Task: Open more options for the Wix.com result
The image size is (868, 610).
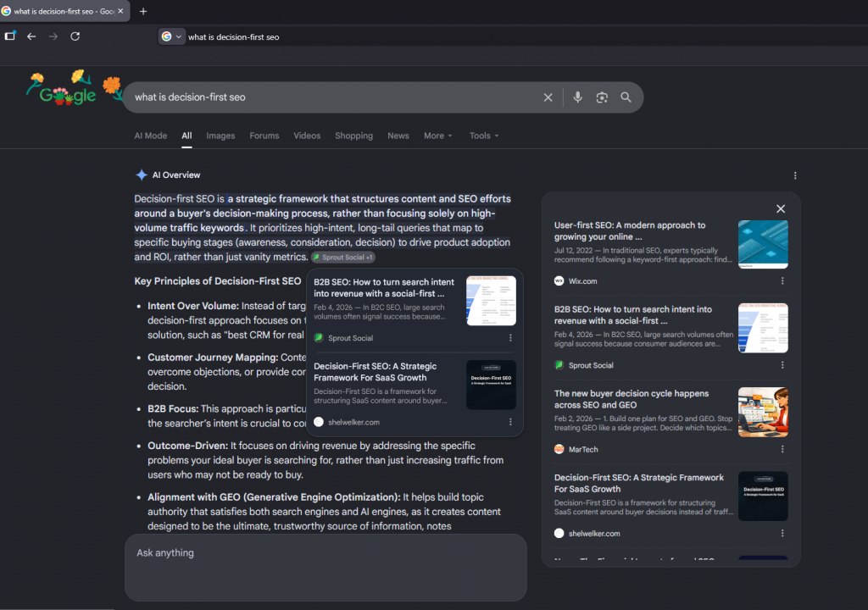Action: click(782, 281)
